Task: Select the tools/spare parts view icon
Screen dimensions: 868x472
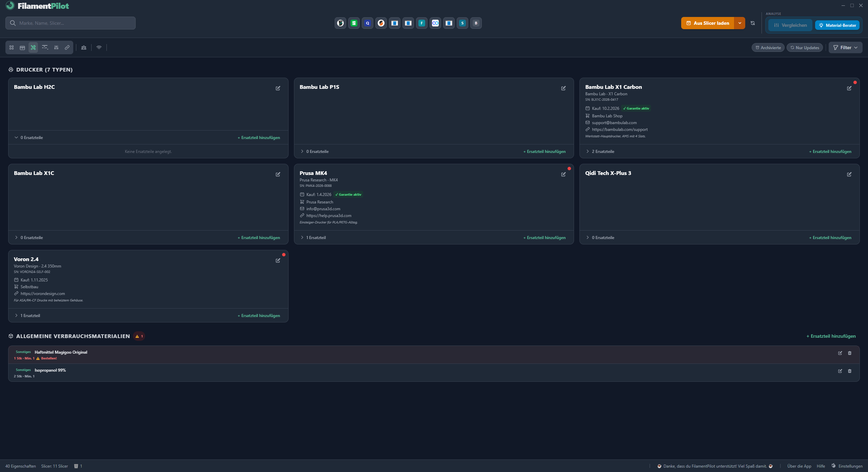Action: 33,47
